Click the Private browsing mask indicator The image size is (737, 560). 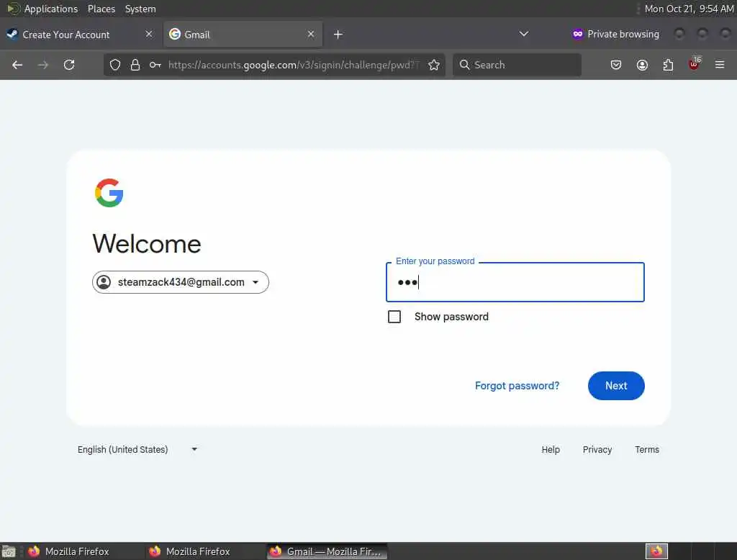(x=578, y=34)
